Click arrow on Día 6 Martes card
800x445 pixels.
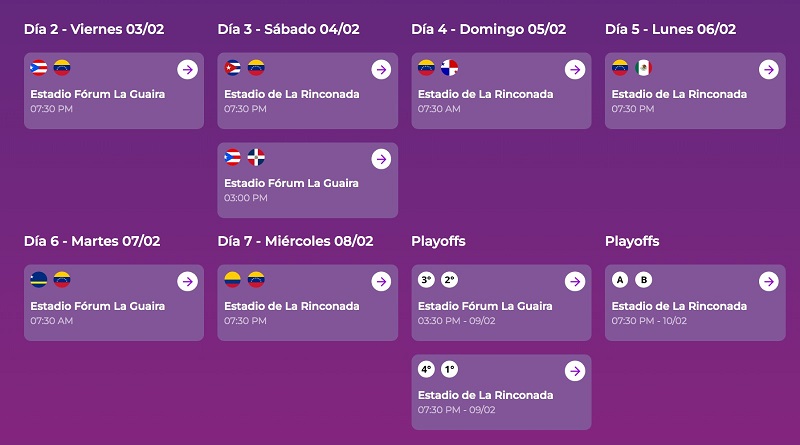[187, 281]
